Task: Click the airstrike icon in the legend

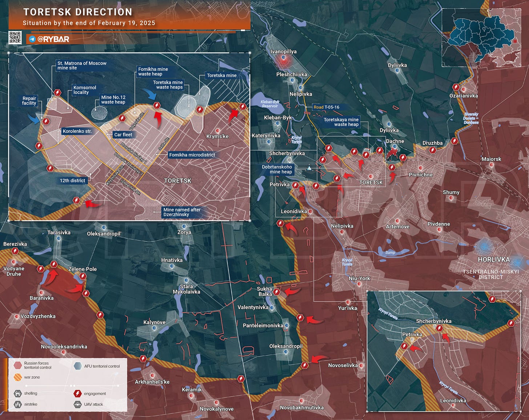Action: (x=17, y=404)
